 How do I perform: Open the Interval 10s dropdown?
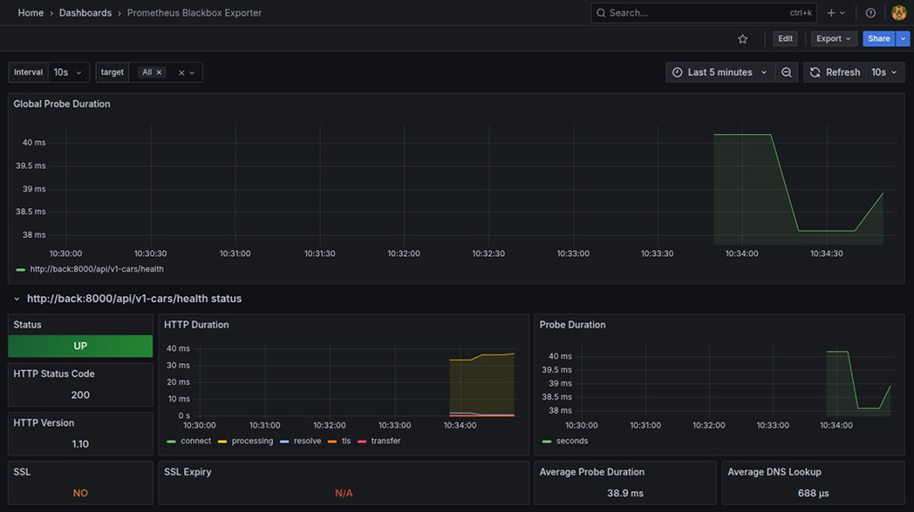(x=68, y=72)
